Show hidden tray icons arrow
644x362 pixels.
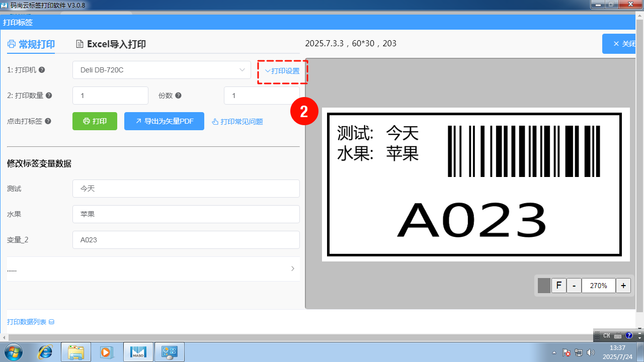click(x=554, y=352)
